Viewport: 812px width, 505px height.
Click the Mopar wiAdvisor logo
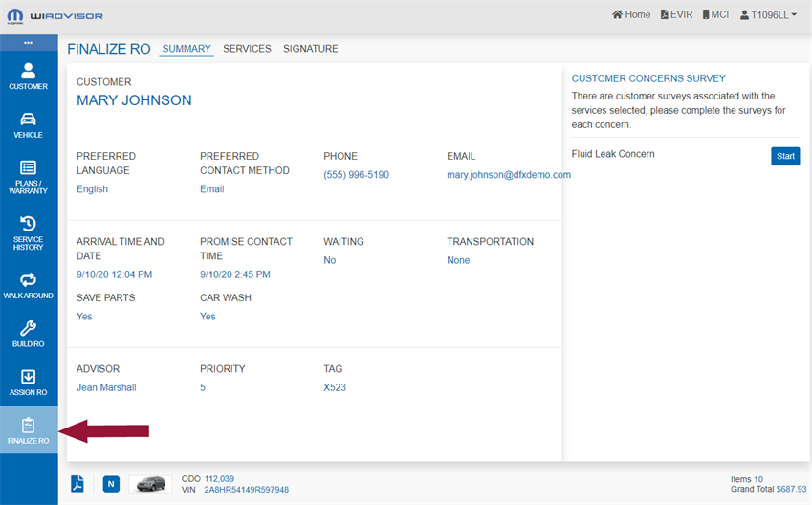[x=55, y=16]
